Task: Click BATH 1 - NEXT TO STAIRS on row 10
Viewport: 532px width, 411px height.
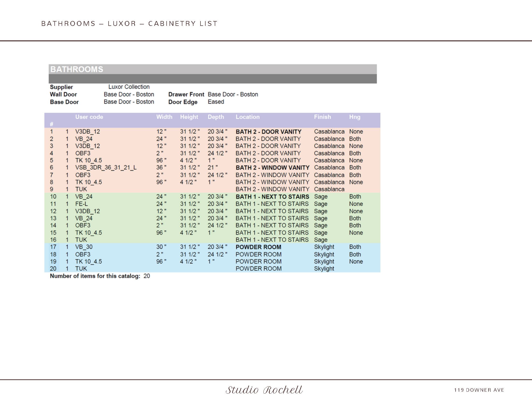Action: [x=272, y=197]
